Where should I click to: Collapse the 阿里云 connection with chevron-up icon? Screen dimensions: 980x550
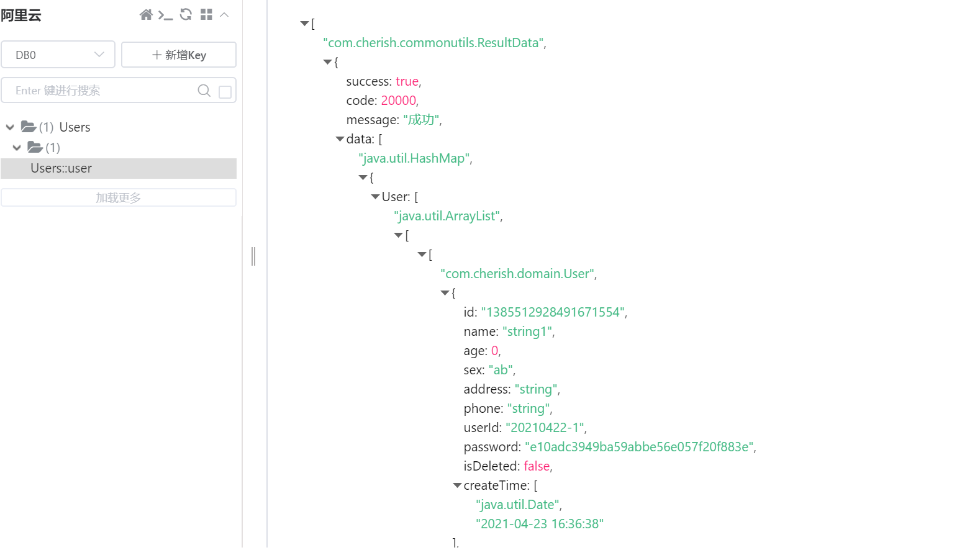click(x=225, y=15)
